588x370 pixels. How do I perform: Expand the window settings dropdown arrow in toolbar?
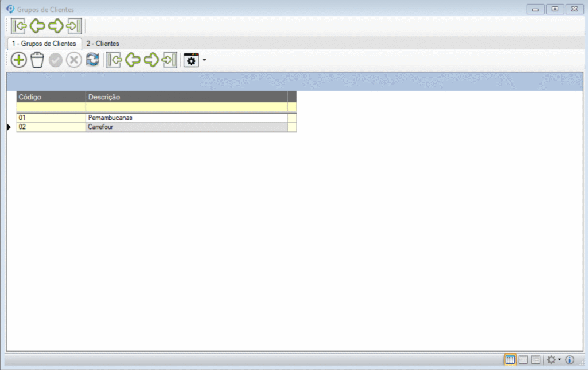click(204, 60)
